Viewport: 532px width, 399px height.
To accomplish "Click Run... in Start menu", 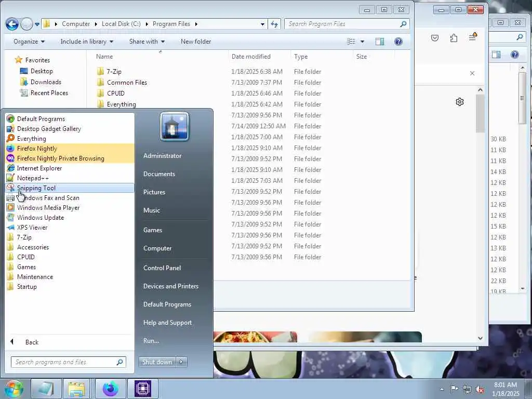I will click(x=151, y=341).
